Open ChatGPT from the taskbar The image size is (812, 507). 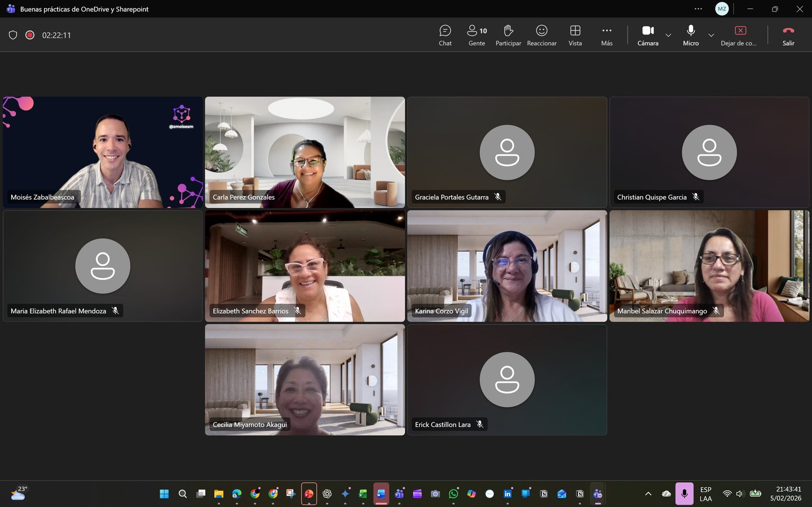click(327, 494)
